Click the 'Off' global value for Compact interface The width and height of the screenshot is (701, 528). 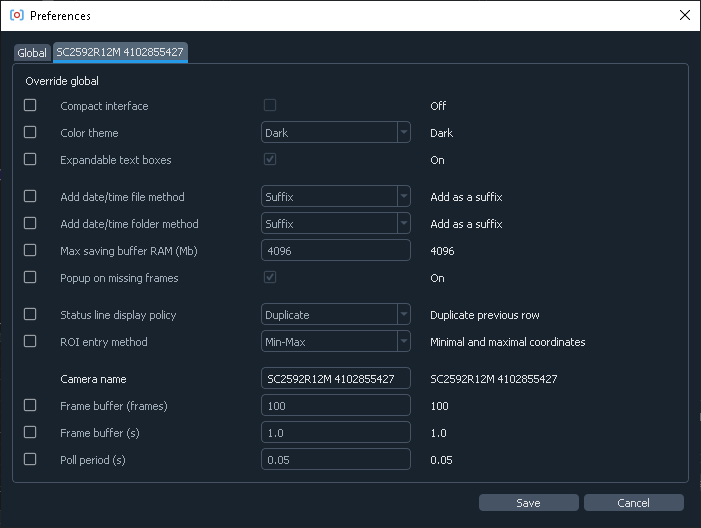coord(438,106)
